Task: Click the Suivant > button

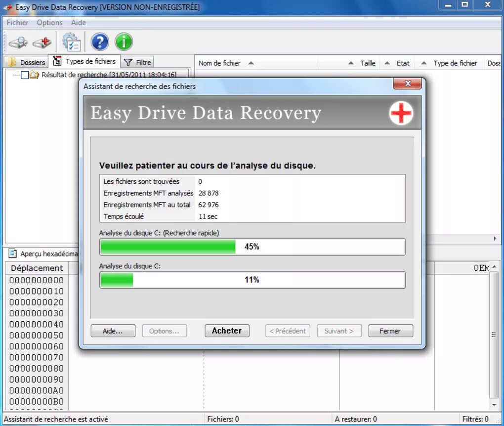Action: pos(339,331)
